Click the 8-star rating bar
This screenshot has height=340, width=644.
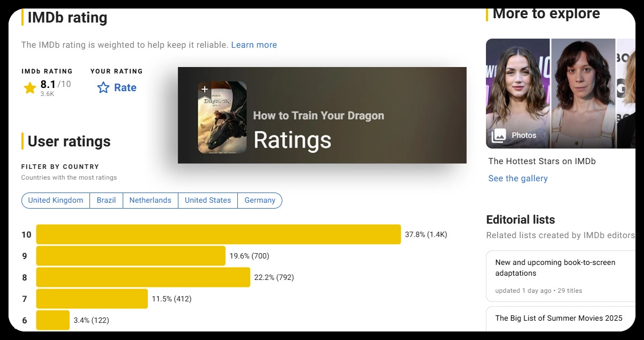pyautogui.click(x=143, y=277)
